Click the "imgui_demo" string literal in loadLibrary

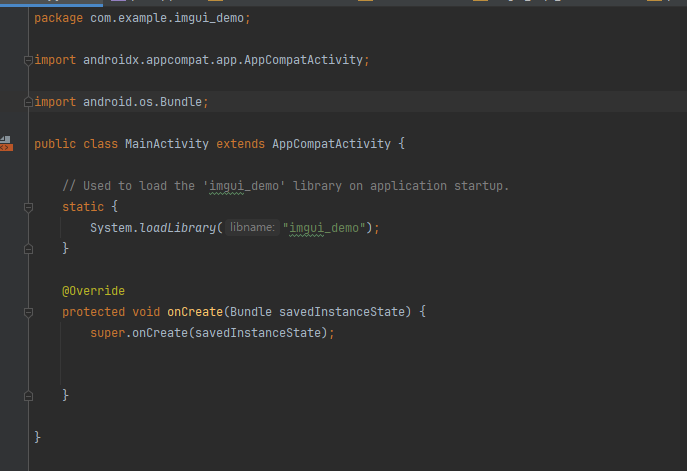click(x=323, y=228)
